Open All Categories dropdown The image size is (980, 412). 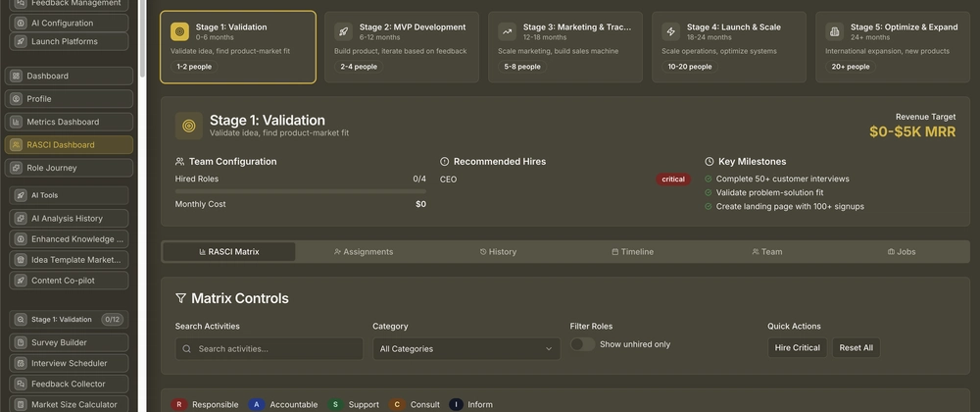point(466,349)
